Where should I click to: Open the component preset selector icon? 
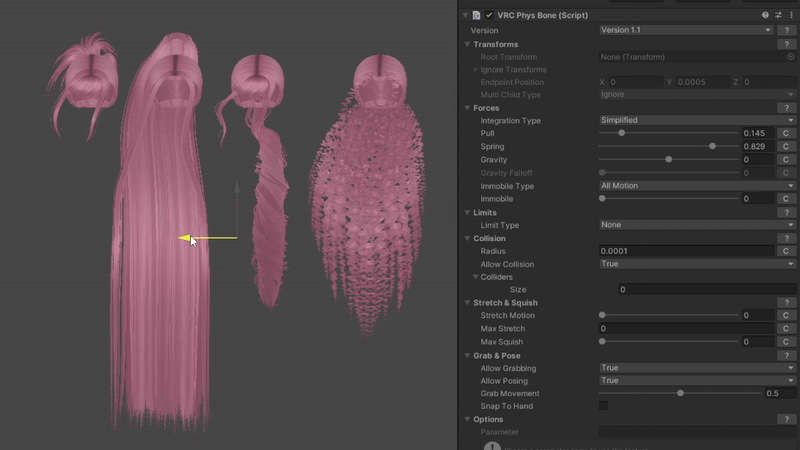click(x=778, y=15)
